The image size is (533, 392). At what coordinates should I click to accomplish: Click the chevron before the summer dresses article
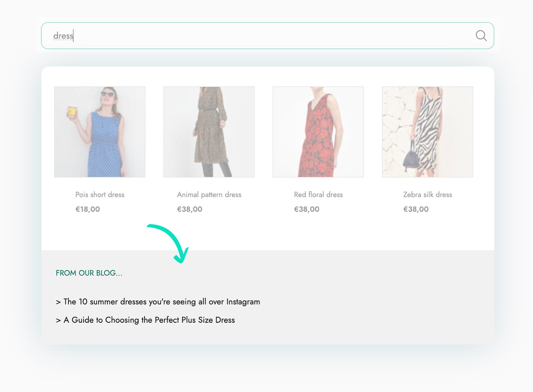pos(58,302)
